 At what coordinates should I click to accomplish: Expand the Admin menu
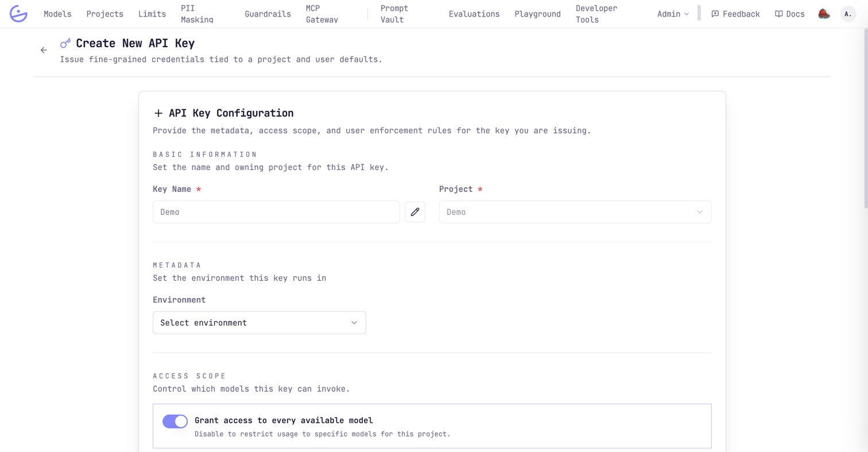[673, 14]
